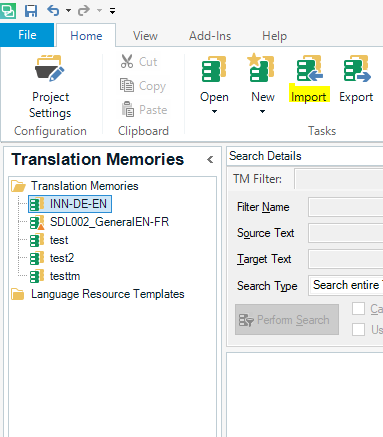
Task: Collapse the Translation Memories navigation pane
Action: [x=210, y=160]
